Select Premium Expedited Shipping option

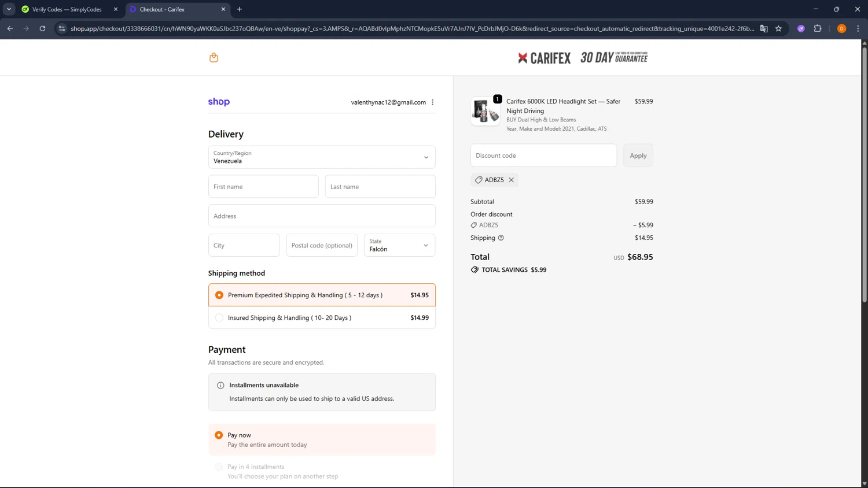322,295
